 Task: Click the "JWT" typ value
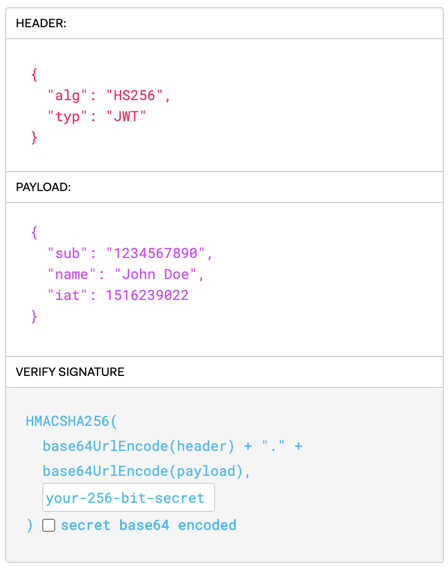[126, 116]
